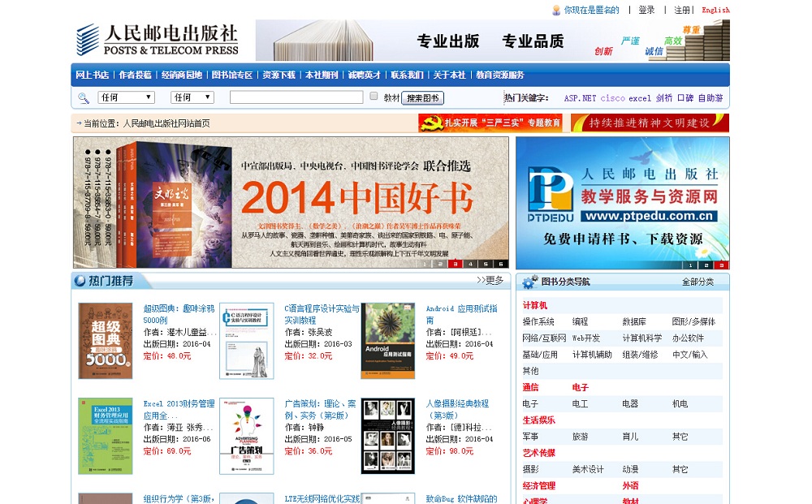The width and height of the screenshot is (812, 504).
Task: Click the Posts & Telecom Press logo
Action: point(157,40)
